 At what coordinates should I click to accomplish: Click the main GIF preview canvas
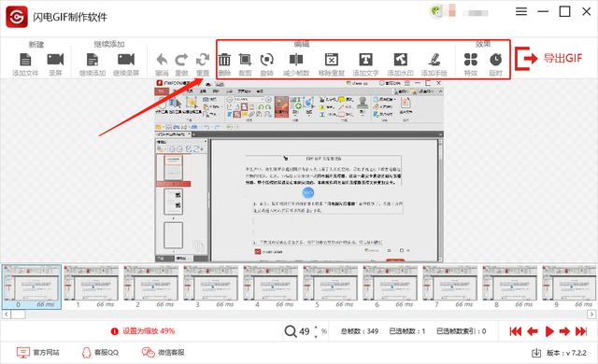(x=299, y=171)
